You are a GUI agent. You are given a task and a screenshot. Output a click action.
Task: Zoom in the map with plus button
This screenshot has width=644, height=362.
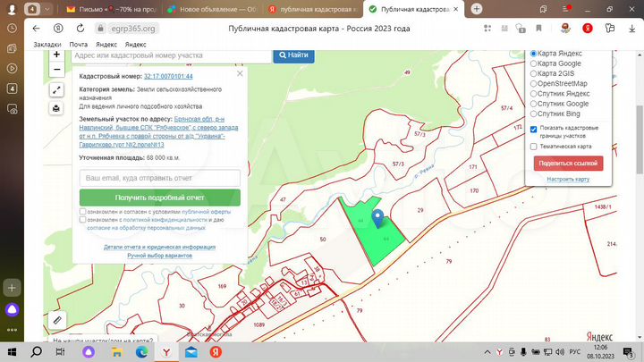[x=56, y=55]
